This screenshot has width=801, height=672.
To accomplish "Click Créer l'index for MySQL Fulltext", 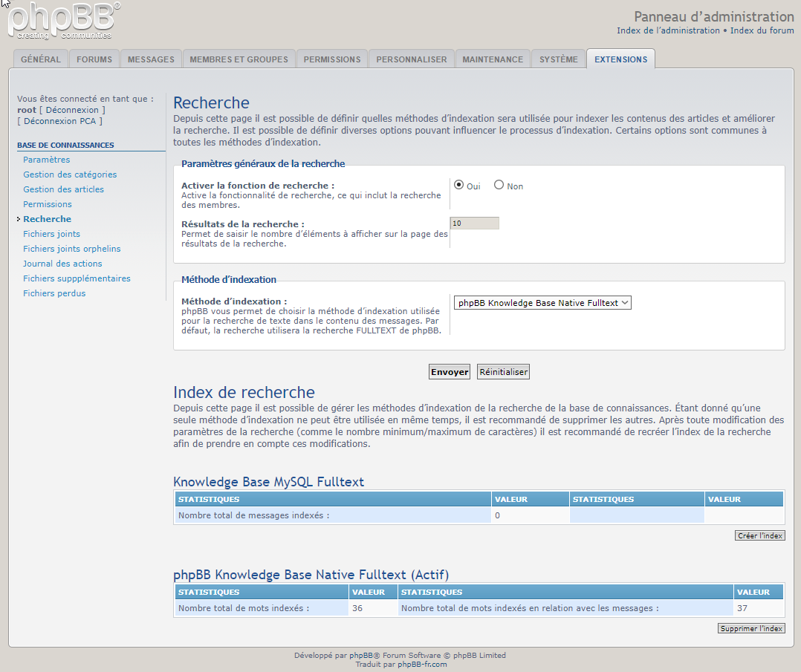I will (x=760, y=535).
